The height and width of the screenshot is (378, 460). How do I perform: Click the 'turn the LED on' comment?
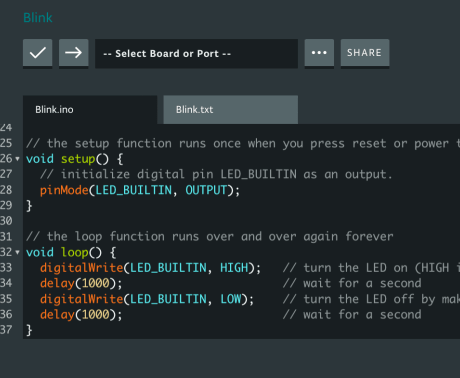[371, 268]
